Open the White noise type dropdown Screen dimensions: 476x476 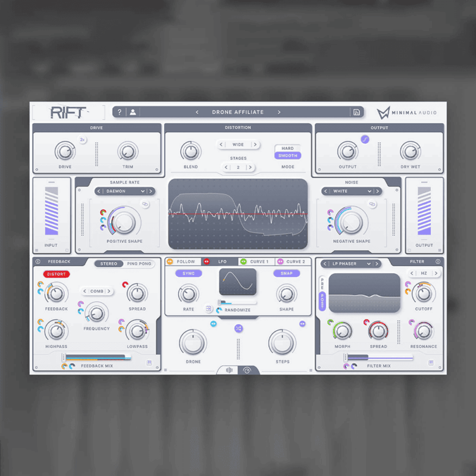(x=352, y=191)
